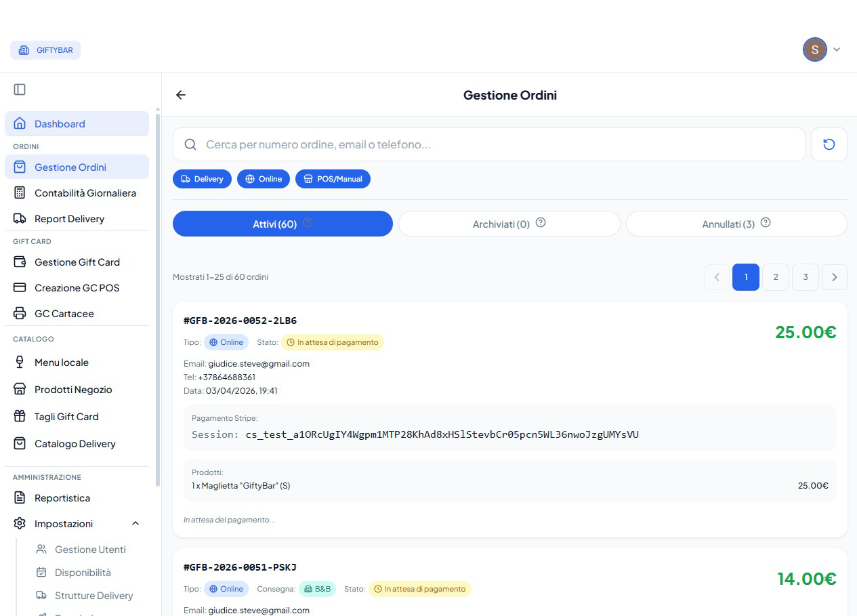Screen dimensions: 857x616
Task: Open the help icon beside Attivi (60)
Action: [308, 222]
